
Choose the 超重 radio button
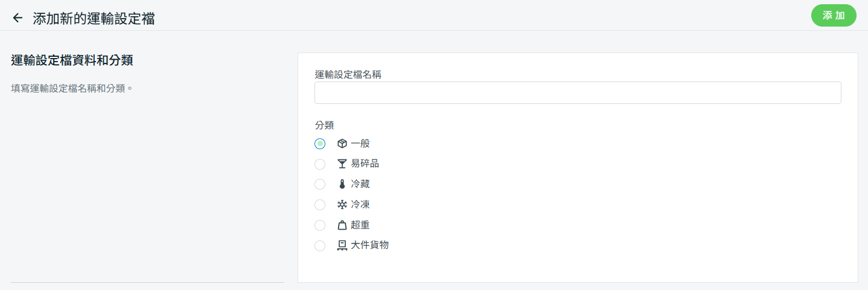click(x=320, y=225)
